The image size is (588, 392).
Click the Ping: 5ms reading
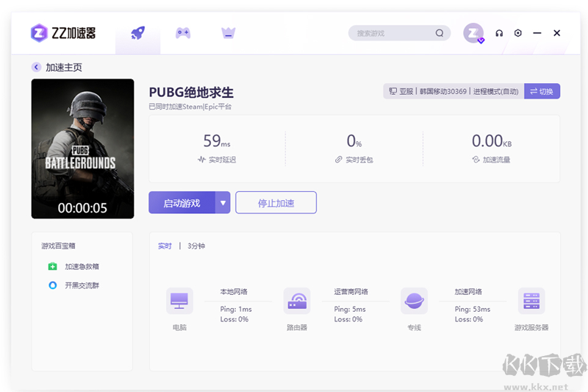[x=350, y=309]
